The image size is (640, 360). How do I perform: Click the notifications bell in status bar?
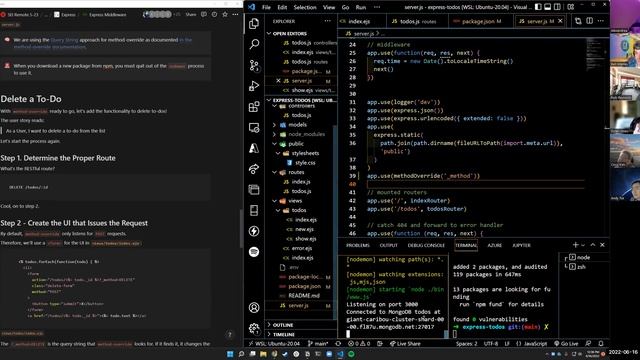pyautogui.click(x=601, y=344)
